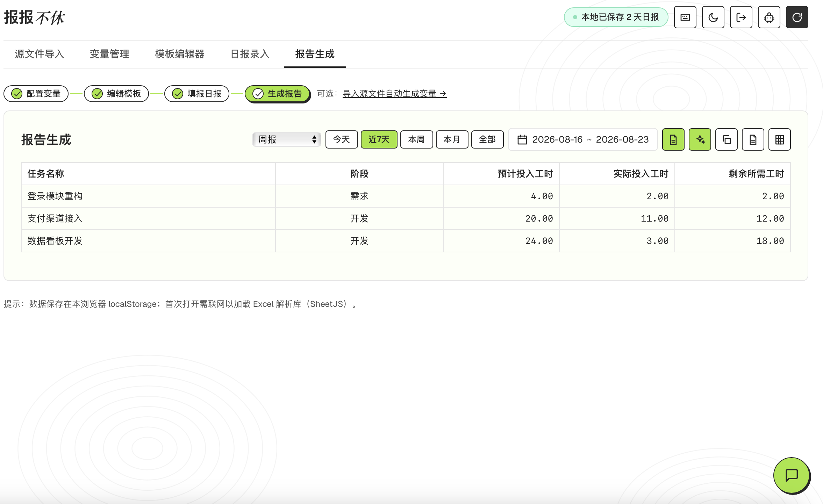Follow 导入源文件自动生成变量 link
The width and height of the screenshot is (823, 504).
[x=394, y=94]
